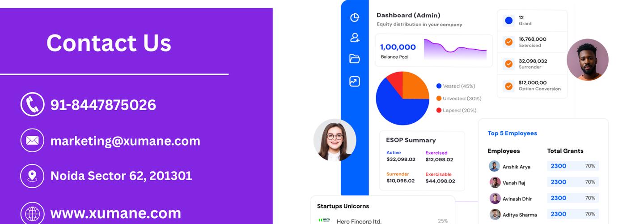The width and height of the screenshot is (644, 224).
Task: Toggle the Option Conversion checkbox
Action: tap(508, 86)
